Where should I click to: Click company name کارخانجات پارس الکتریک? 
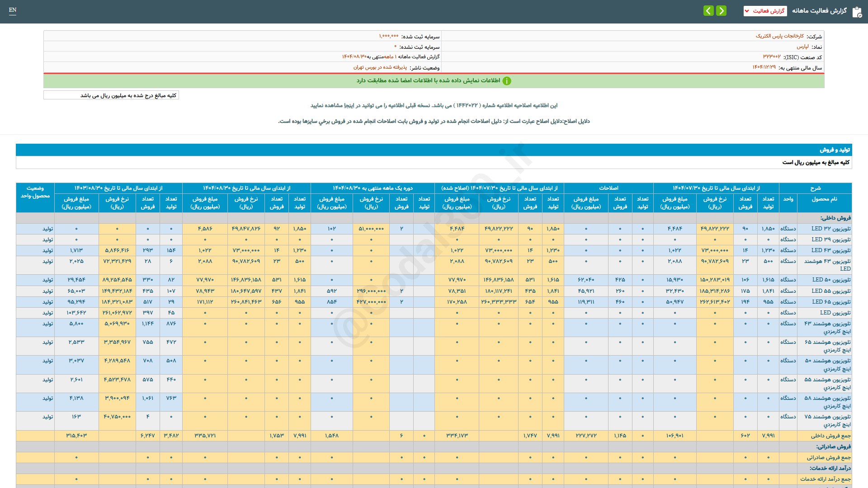tap(779, 36)
